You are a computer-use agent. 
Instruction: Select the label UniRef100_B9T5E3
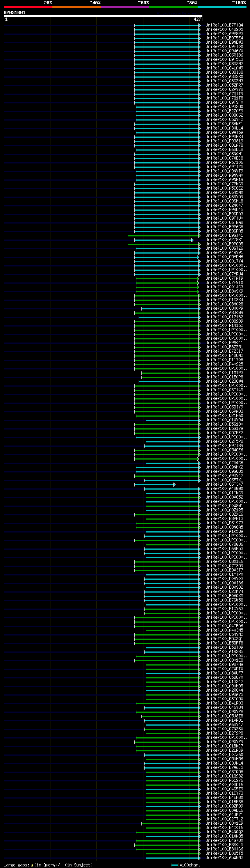click(x=224, y=59)
